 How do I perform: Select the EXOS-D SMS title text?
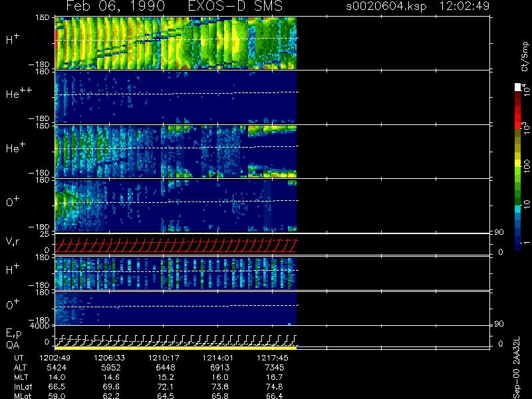tap(235, 6)
